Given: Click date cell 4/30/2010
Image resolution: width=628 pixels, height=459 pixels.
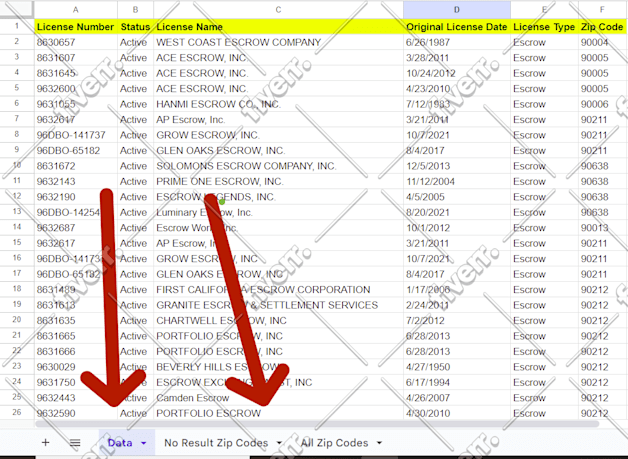Looking at the screenshot, I should click(x=457, y=413).
